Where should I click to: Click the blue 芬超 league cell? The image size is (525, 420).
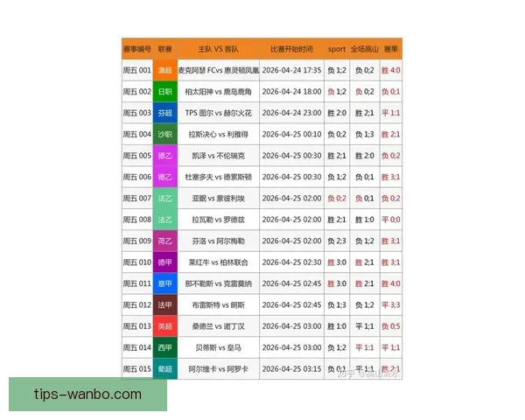[x=165, y=113]
